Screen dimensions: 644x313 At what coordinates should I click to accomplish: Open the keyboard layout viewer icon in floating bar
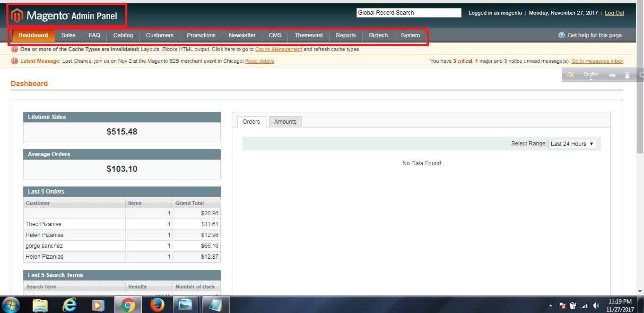point(612,75)
